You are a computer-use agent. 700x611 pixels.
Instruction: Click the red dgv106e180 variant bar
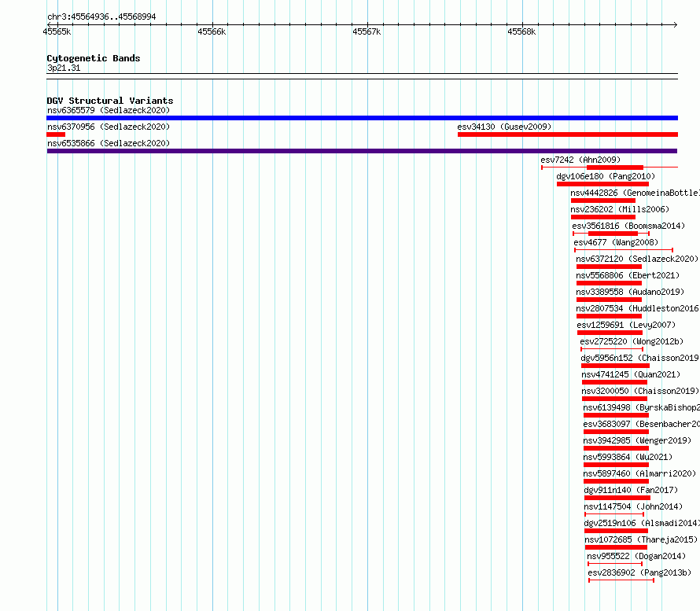[x=602, y=184]
